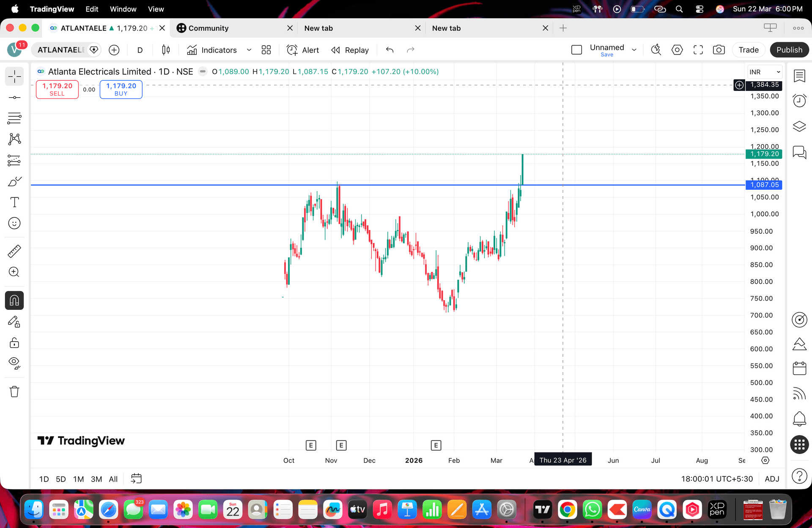Toggle magnet mode for drawings
The width and height of the screenshot is (812, 528).
[x=14, y=301]
